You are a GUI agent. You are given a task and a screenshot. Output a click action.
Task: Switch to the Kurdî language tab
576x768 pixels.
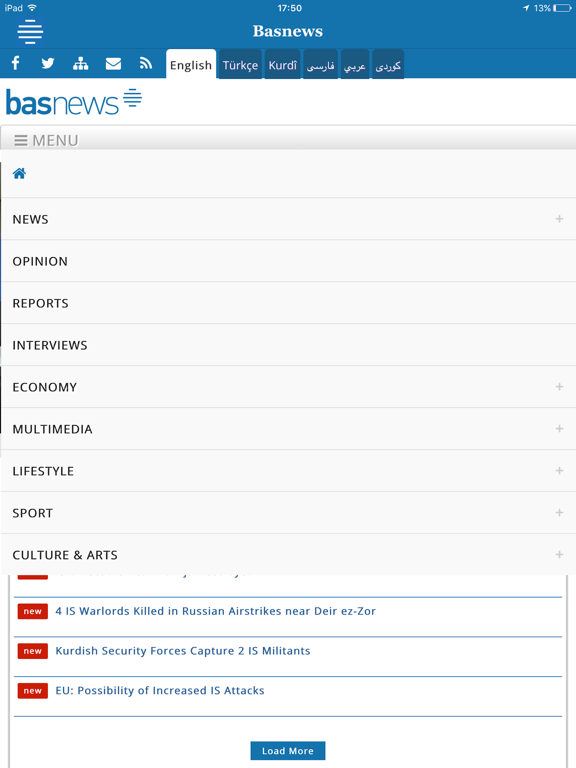[283, 64]
